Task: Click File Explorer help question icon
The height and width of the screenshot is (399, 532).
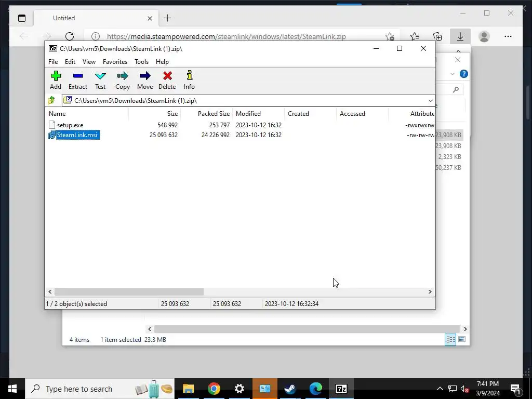Action: click(464, 74)
